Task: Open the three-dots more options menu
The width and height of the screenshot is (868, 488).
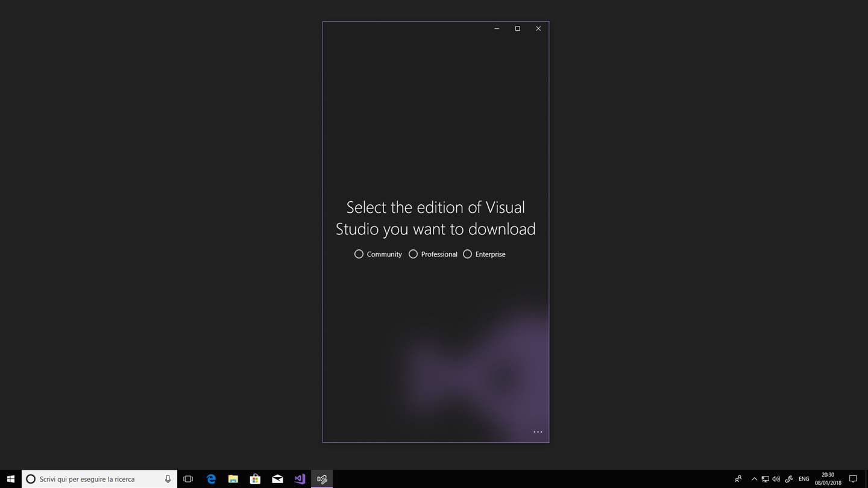Action: click(538, 432)
